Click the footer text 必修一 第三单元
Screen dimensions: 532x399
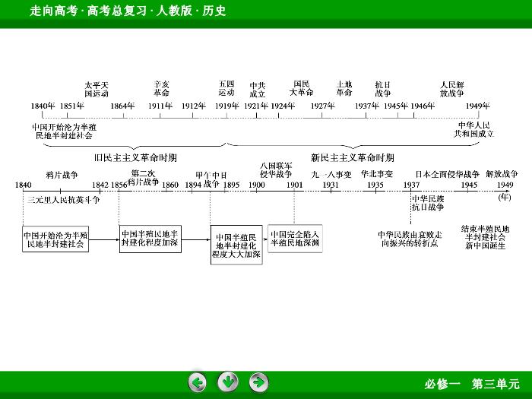(x=472, y=384)
